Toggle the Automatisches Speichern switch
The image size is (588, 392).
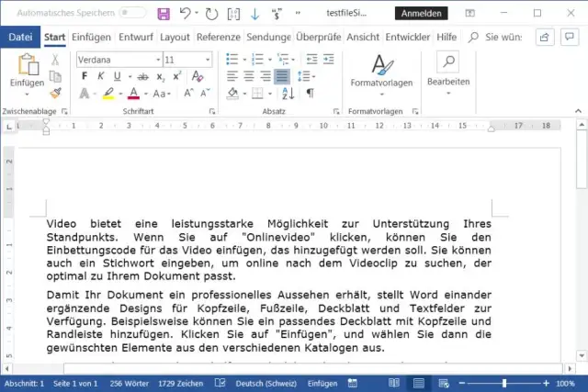[x=132, y=14]
